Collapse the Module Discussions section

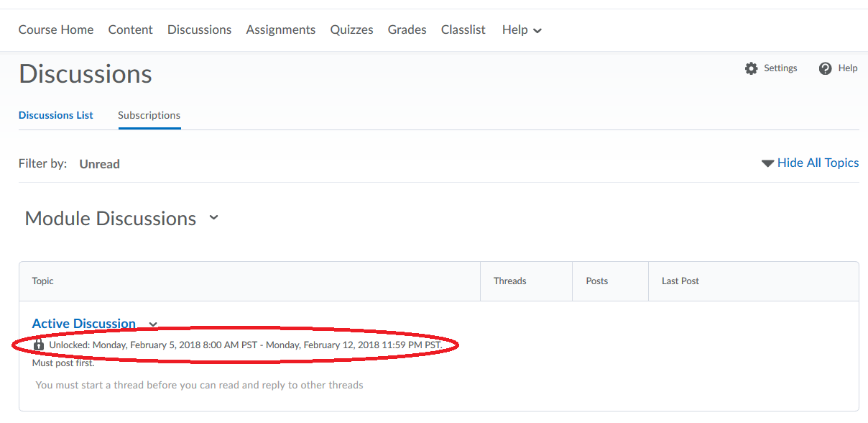(x=213, y=217)
